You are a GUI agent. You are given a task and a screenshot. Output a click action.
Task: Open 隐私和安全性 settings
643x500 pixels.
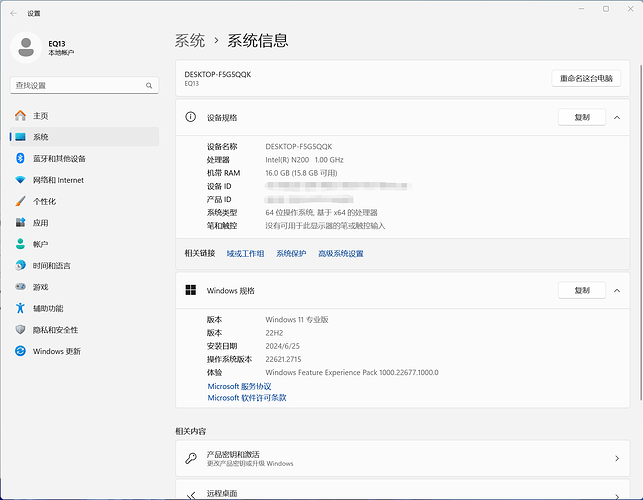tap(55, 330)
